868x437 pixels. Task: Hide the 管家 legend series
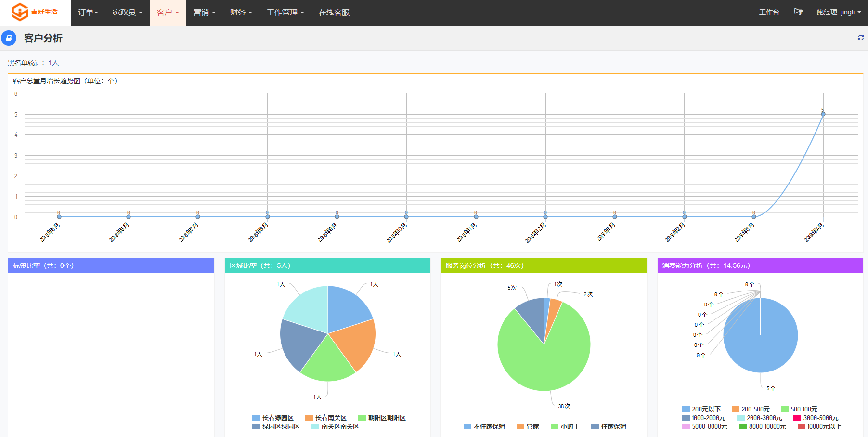point(528,426)
